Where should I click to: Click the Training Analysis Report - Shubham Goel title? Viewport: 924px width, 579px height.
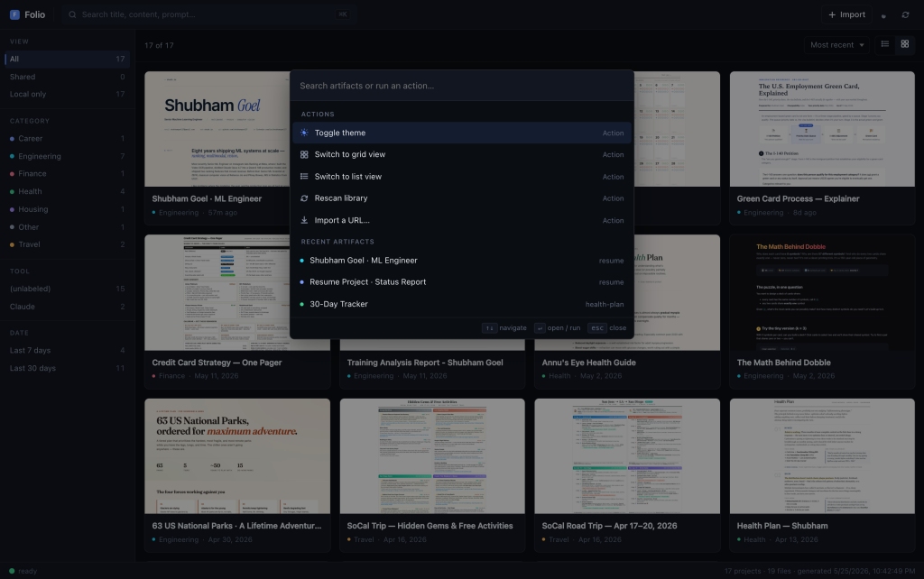coord(425,363)
